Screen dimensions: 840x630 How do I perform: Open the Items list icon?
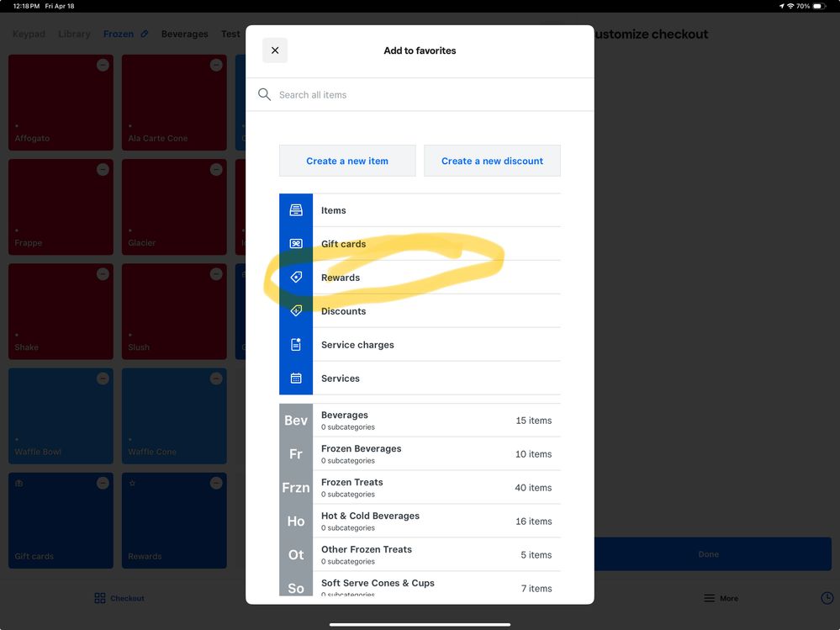[x=296, y=210]
